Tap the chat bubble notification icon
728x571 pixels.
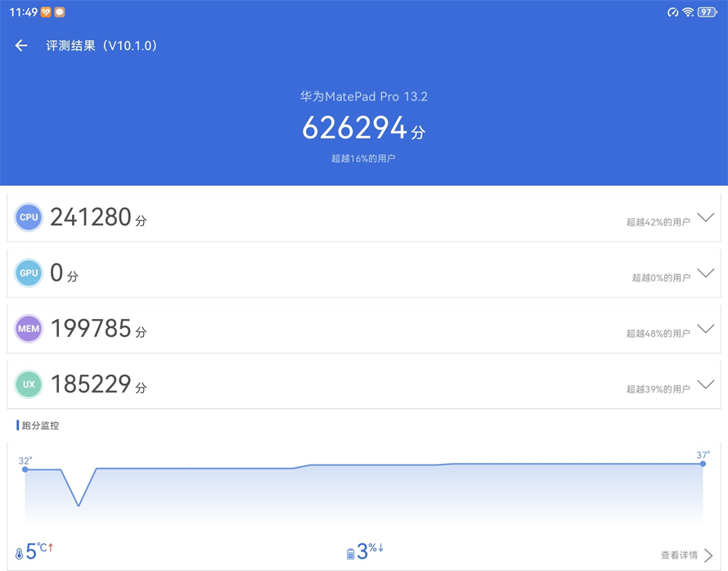point(60,12)
